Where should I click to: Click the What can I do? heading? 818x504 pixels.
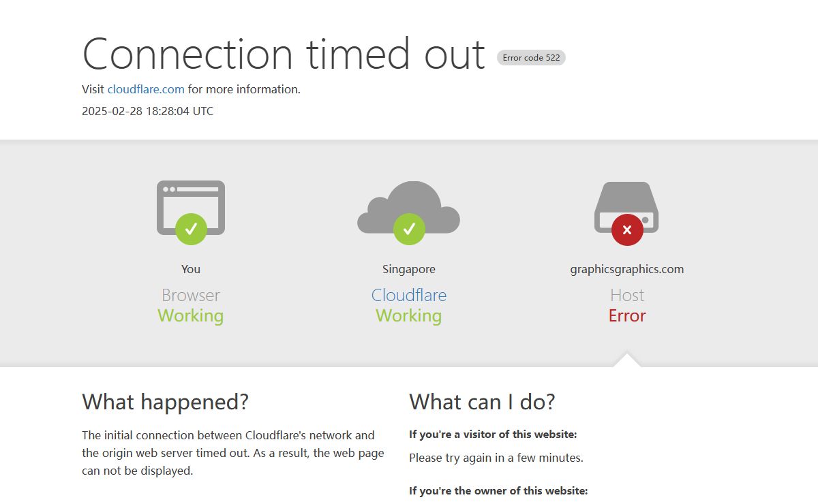click(482, 402)
